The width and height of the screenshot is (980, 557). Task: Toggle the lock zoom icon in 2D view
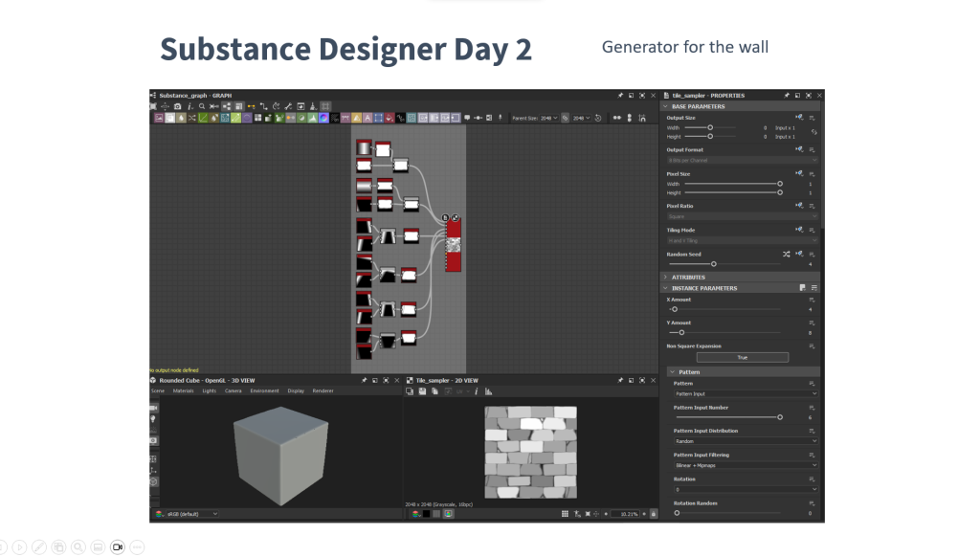[x=654, y=514]
